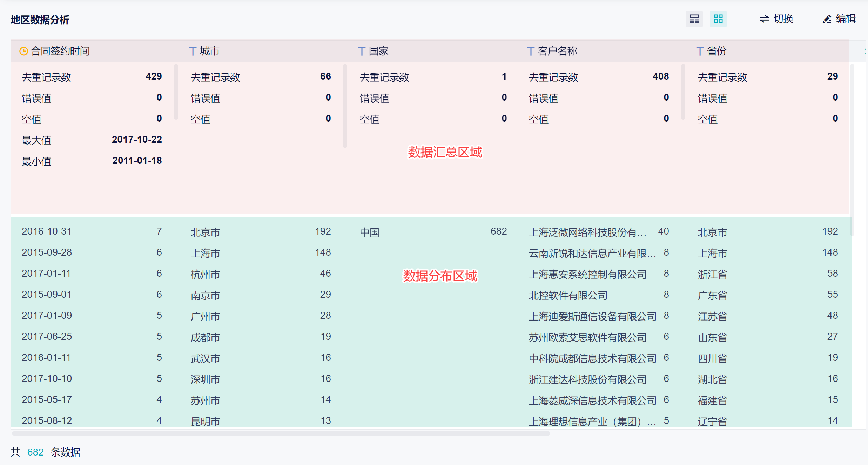
Task: Click 合同签约时间 summary vertical scrollbar
Action: click(x=176, y=91)
